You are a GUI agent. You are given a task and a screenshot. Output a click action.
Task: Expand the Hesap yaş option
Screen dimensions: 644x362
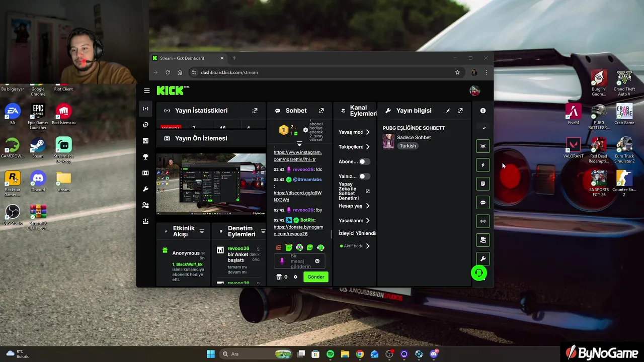pos(368,206)
